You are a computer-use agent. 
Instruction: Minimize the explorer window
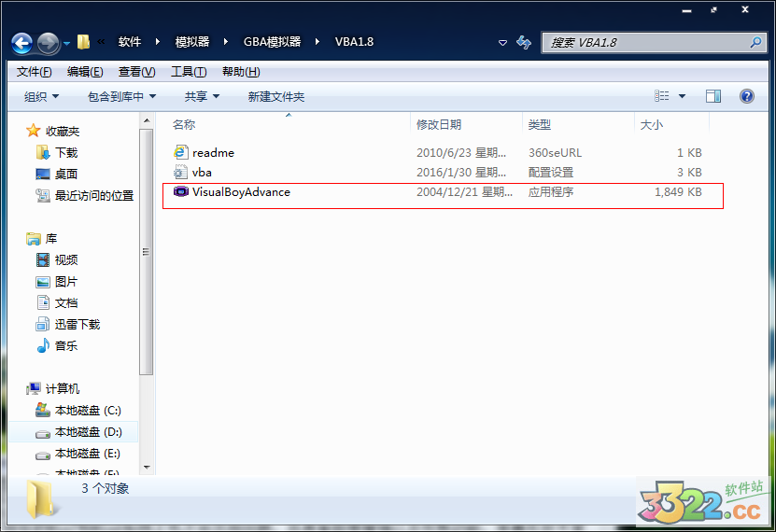click(686, 10)
